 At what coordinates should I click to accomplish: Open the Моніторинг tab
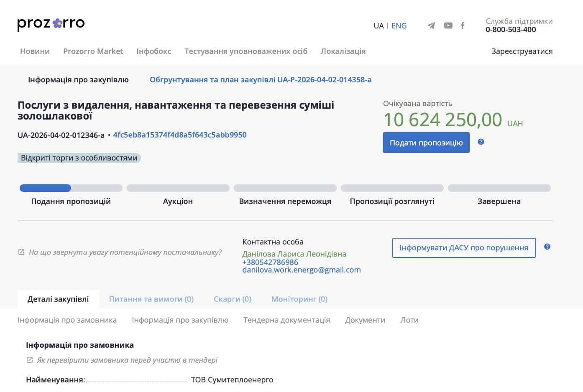tap(299, 299)
